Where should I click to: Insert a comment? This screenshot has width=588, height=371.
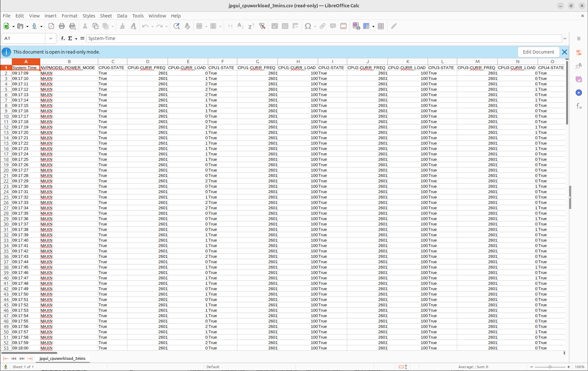(x=333, y=26)
